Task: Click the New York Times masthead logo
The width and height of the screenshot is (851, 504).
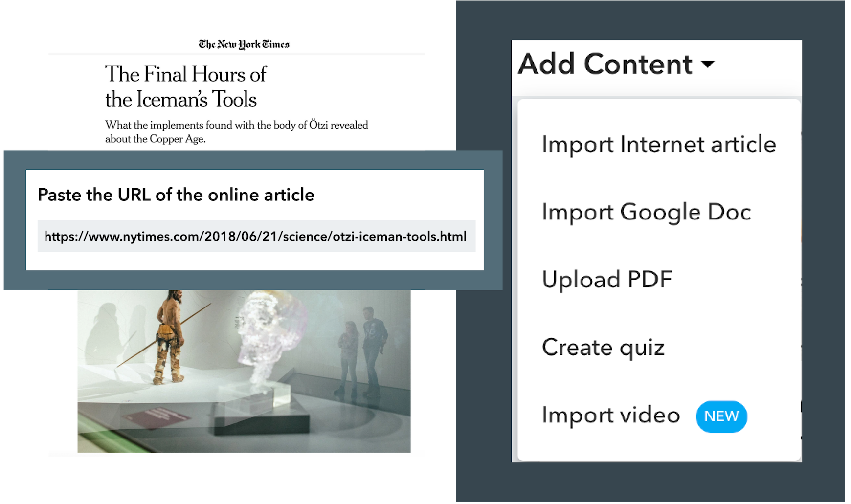Action: click(x=243, y=44)
